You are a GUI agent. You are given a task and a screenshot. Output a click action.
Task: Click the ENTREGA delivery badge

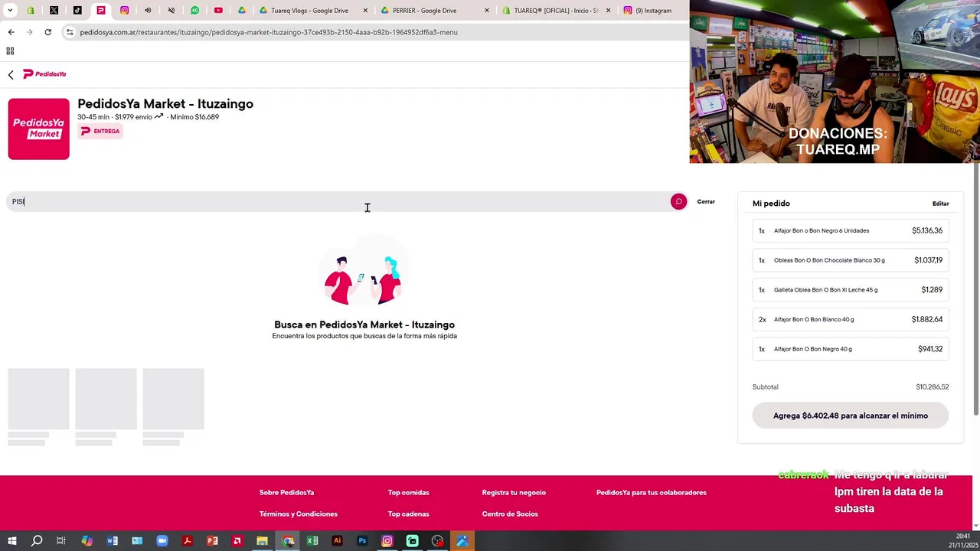[x=100, y=132]
